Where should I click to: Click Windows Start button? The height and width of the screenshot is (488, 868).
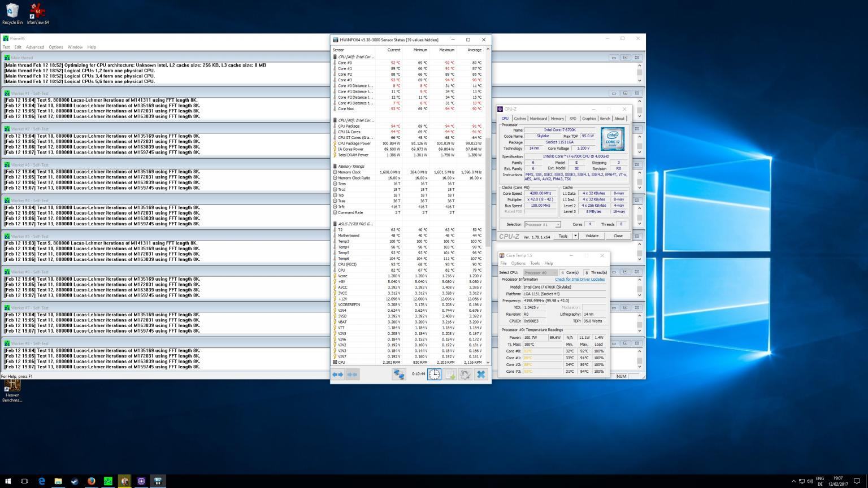pos(8,481)
